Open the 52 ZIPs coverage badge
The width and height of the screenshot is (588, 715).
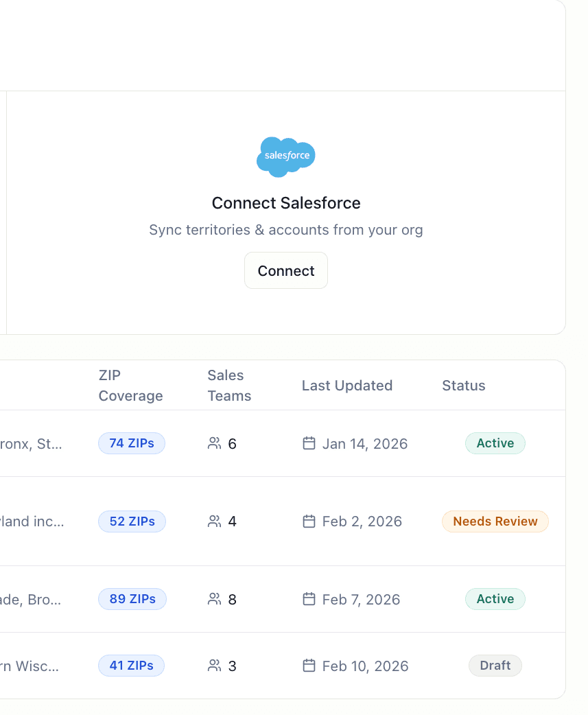tap(132, 521)
